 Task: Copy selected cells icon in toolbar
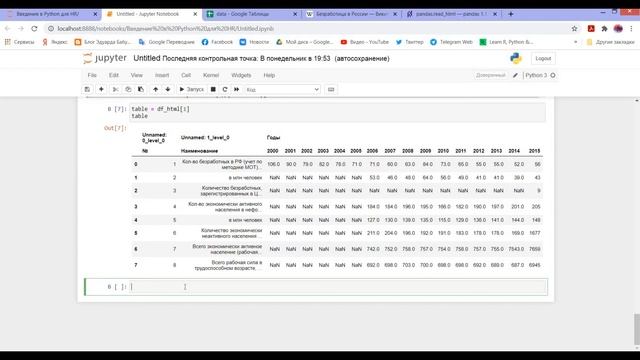(128, 89)
